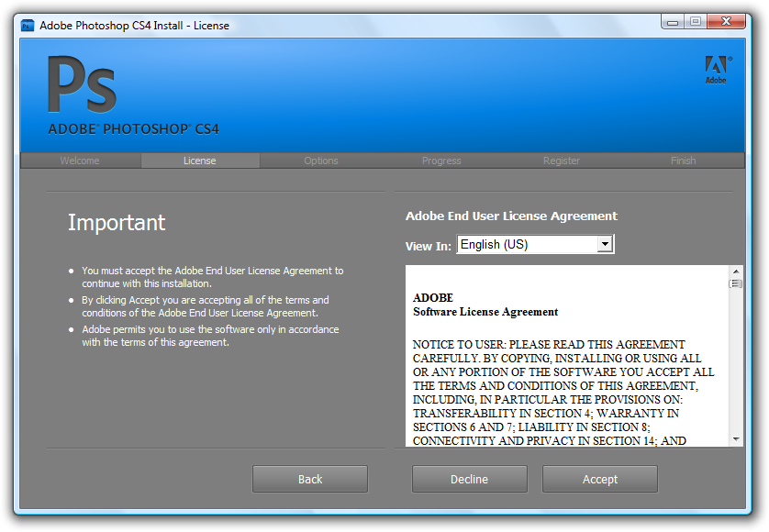Viewport: 769px width, 532px height.
Task: Accept the license agreement
Action: (x=600, y=479)
